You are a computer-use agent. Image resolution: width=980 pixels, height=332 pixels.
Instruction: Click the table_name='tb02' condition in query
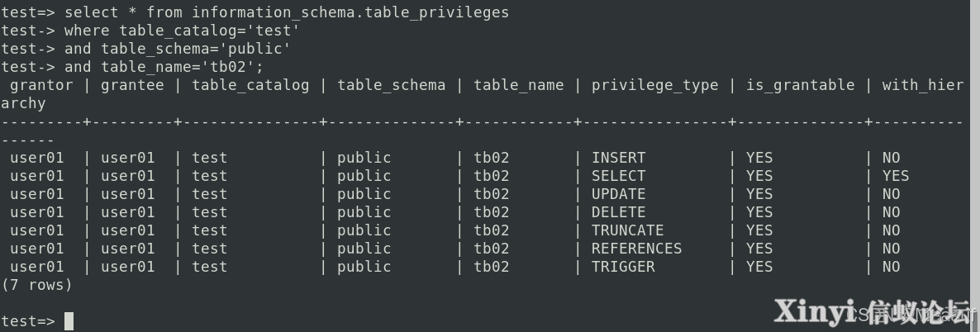point(183,67)
